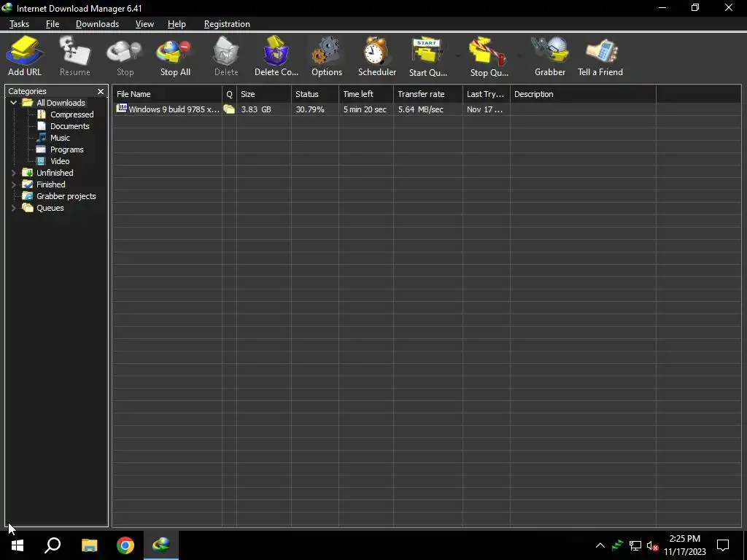Expand the Finished category node

pos(13,184)
